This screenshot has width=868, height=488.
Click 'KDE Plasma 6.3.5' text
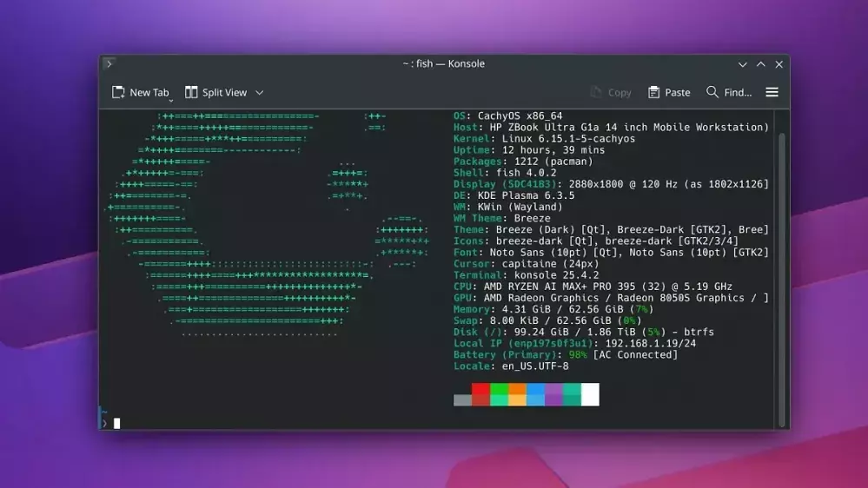(527, 195)
